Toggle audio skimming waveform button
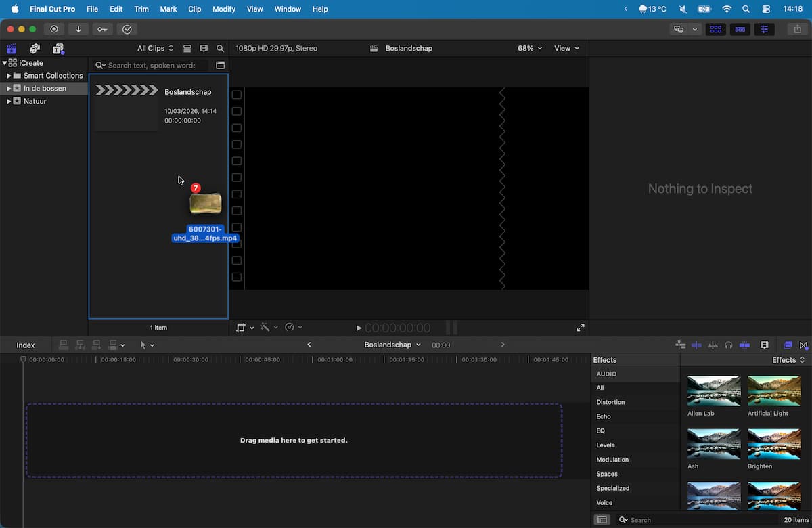The image size is (812, 528). point(713,345)
